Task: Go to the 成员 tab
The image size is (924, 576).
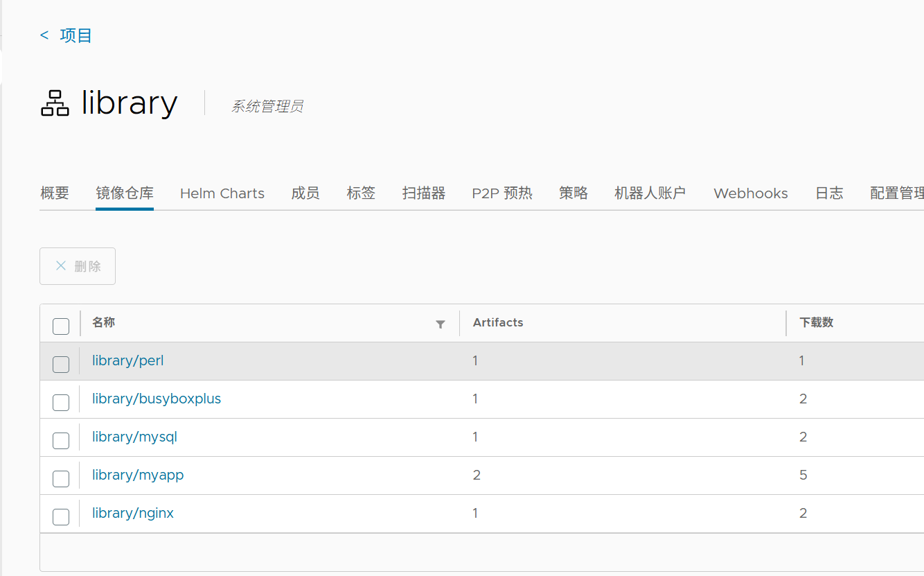Action: pos(305,193)
